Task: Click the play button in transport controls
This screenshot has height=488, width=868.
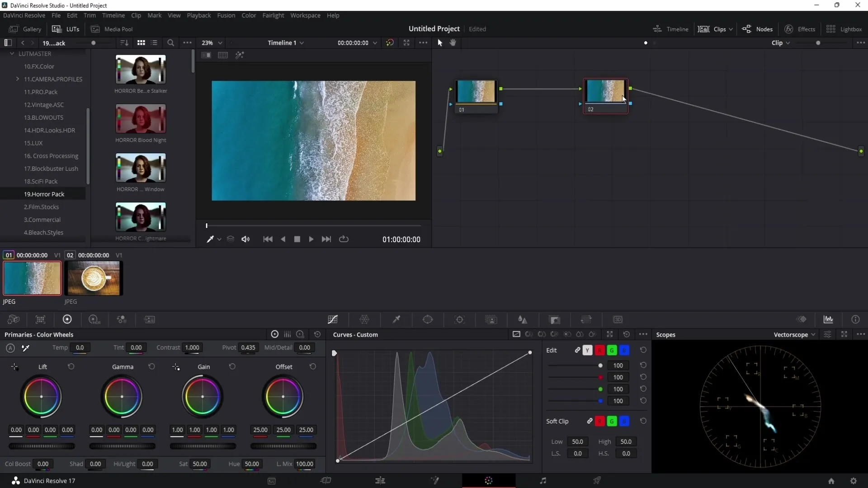Action: [x=311, y=239]
